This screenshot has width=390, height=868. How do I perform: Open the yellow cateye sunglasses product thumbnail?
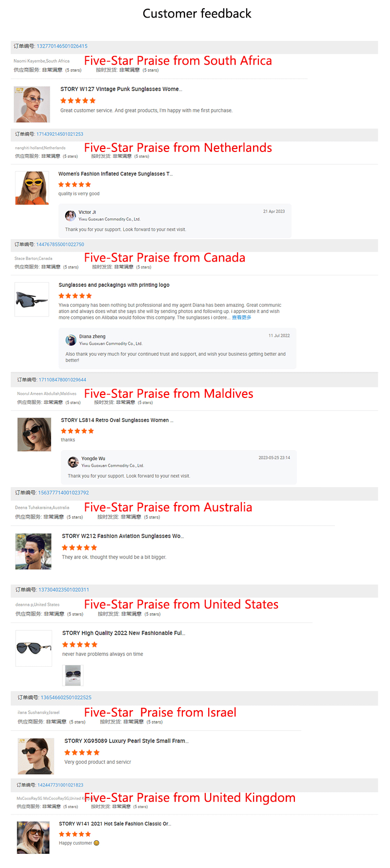[x=32, y=188]
